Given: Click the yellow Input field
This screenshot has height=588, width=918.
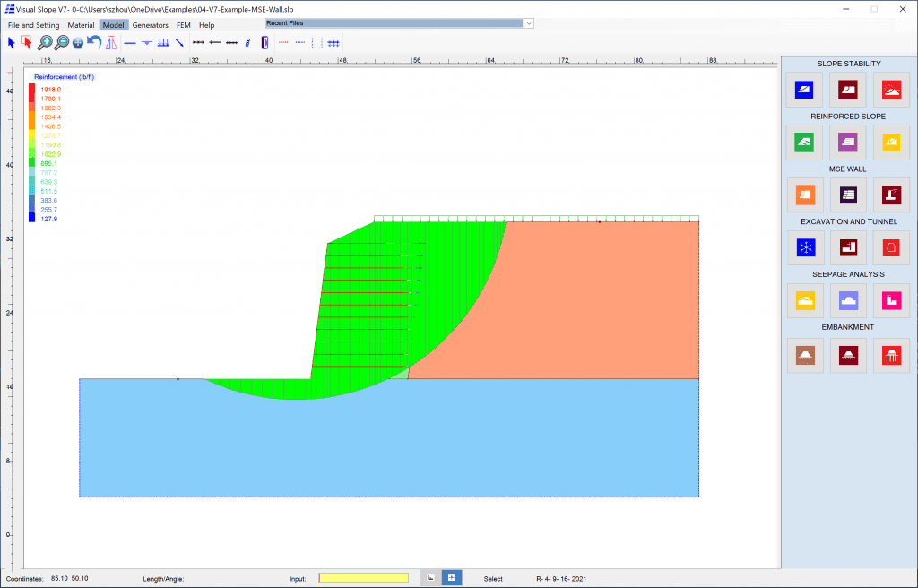Looking at the screenshot, I should tap(364, 578).
